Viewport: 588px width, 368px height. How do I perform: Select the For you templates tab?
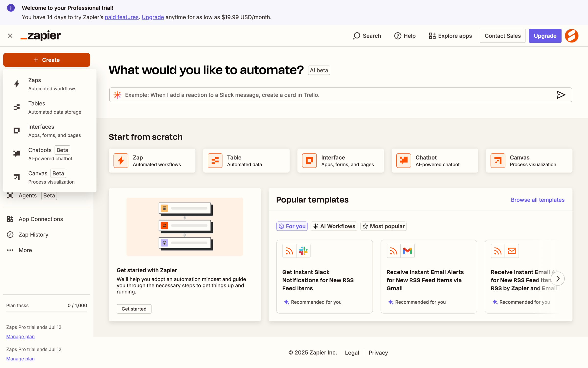pos(292,226)
